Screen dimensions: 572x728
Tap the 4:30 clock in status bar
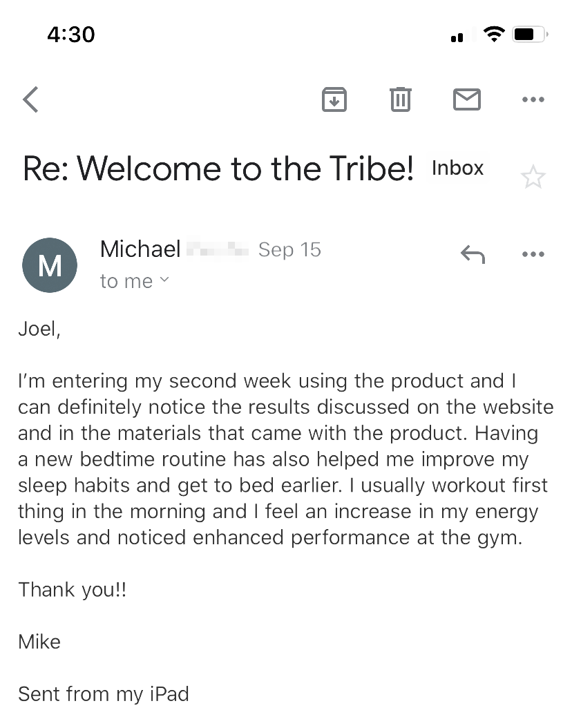click(71, 35)
